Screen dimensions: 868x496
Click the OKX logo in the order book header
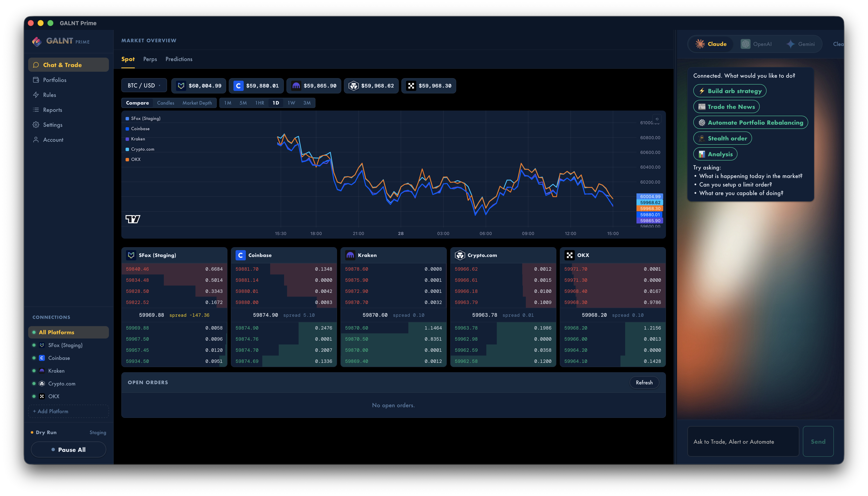[x=569, y=255]
